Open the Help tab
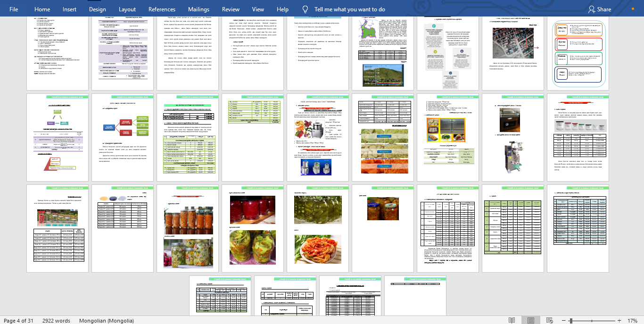 (x=282, y=9)
